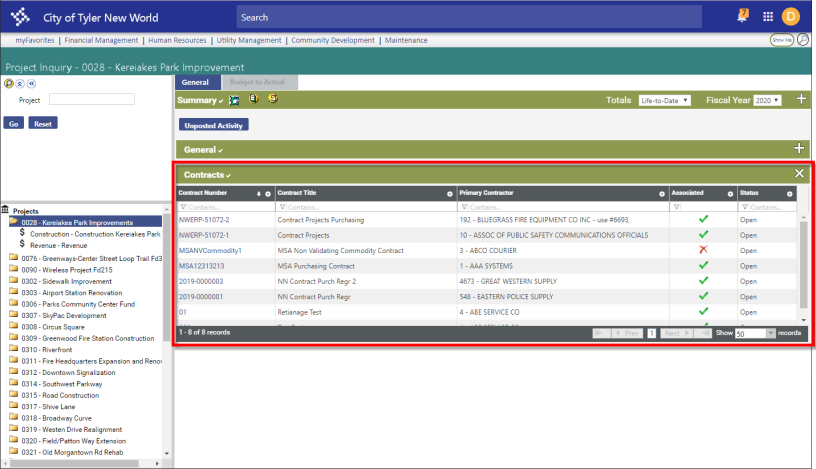Click the Go button
The image size is (816, 469).
pyautogui.click(x=14, y=123)
